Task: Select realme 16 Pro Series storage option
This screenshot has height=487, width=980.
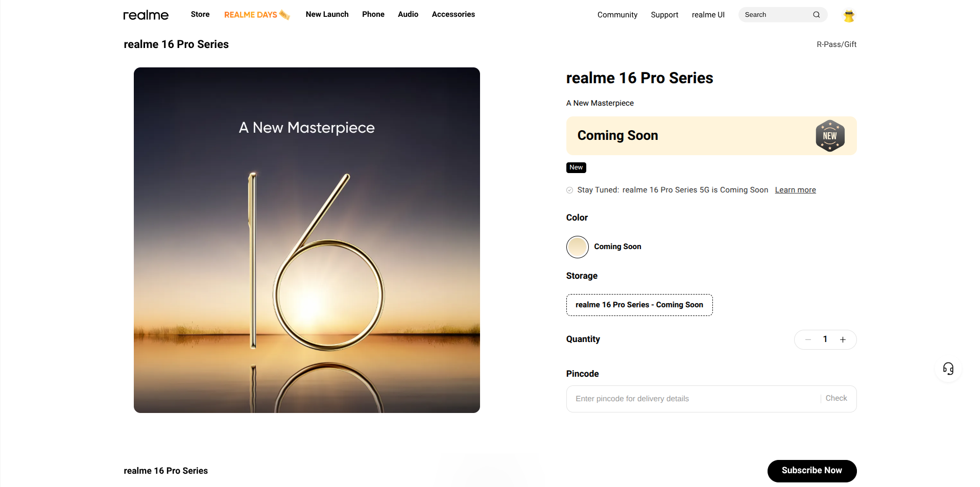Action: tap(639, 305)
